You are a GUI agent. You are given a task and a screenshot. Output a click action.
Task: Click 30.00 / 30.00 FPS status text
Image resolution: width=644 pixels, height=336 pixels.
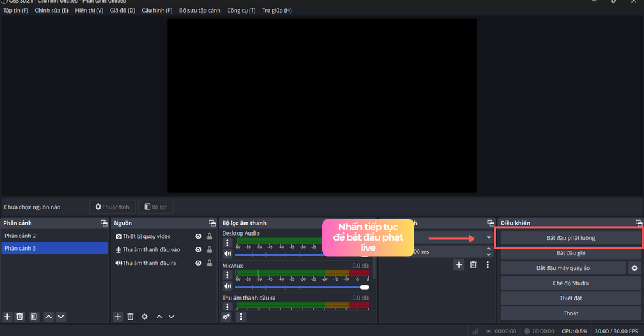click(x=616, y=331)
